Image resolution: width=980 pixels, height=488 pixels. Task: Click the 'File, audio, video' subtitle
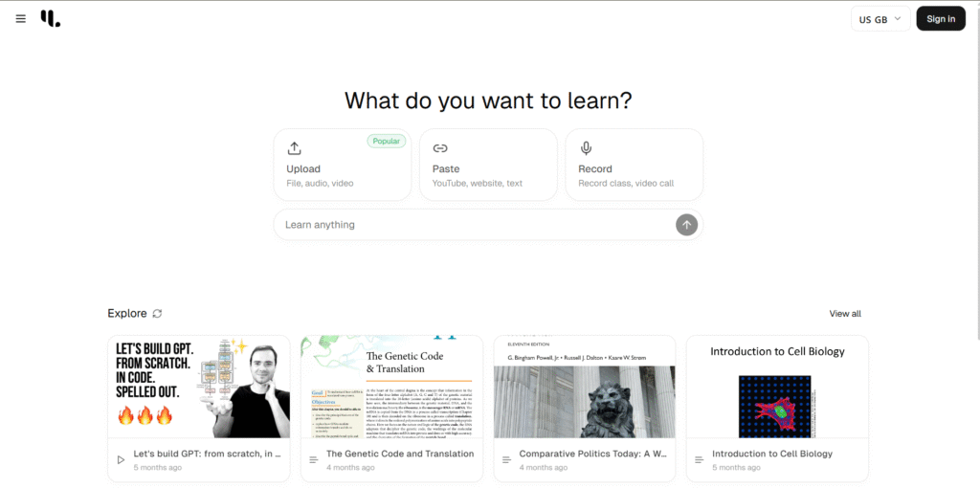tap(320, 184)
